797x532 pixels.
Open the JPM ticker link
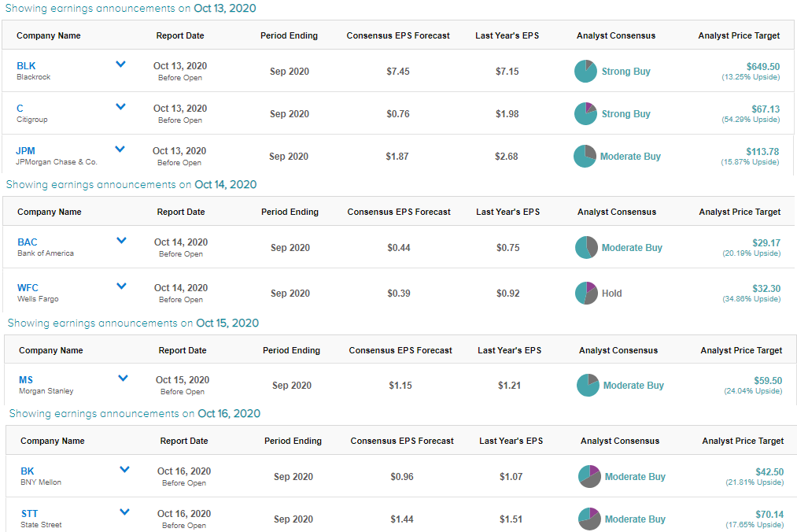click(25, 150)
